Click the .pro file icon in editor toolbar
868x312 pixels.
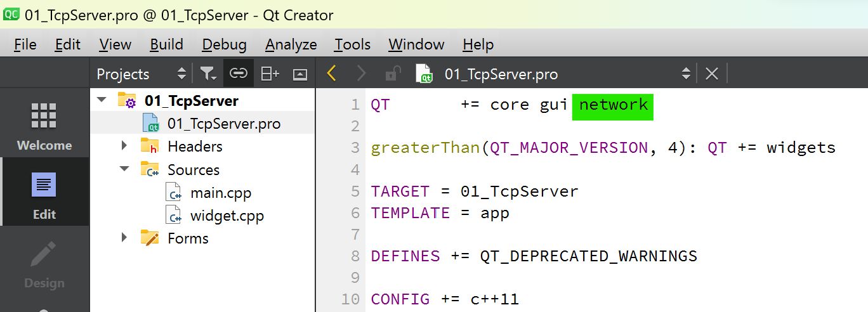click(424, 74)
